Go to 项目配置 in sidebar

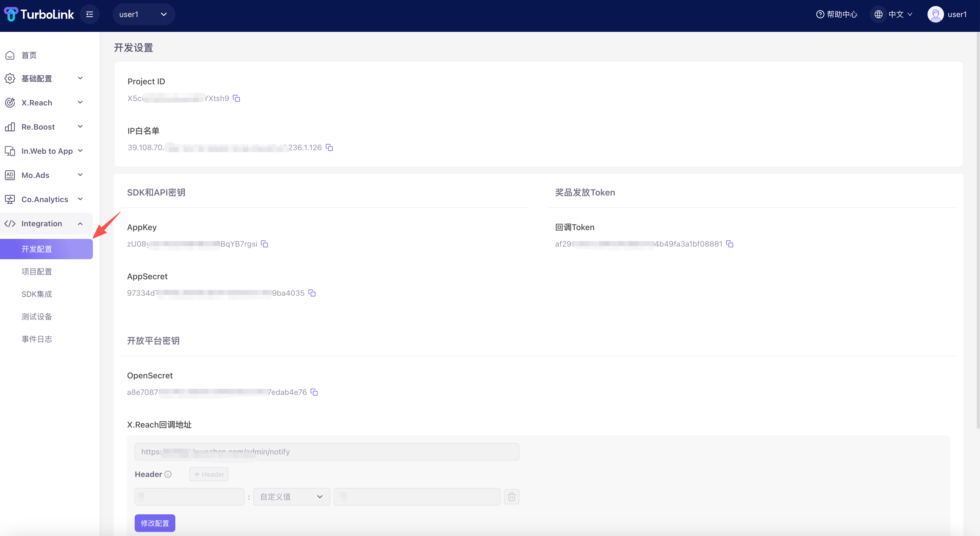[x=37, y=272]
